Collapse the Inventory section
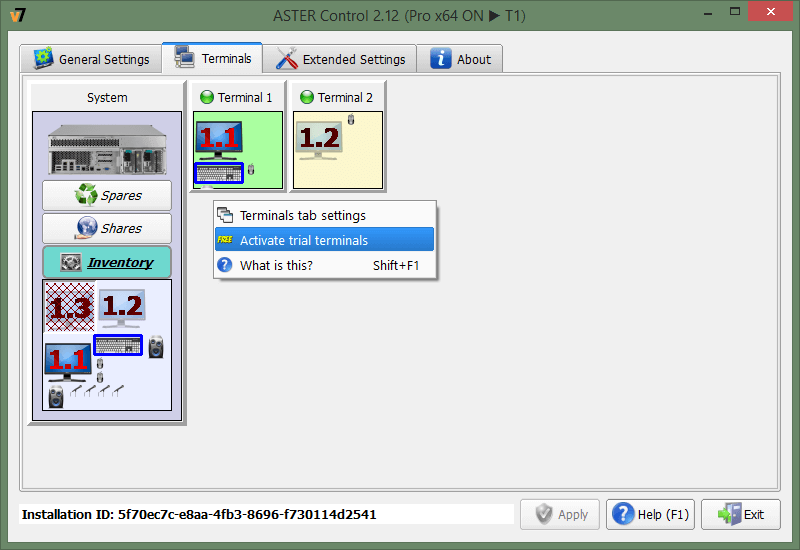The width and height of the screenshot is (800, 550). point(107,262)
